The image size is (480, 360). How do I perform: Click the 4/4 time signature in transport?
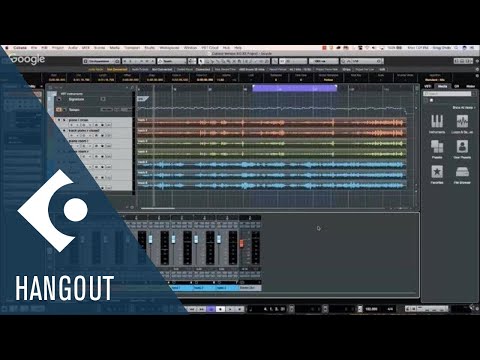click(390, 309)
